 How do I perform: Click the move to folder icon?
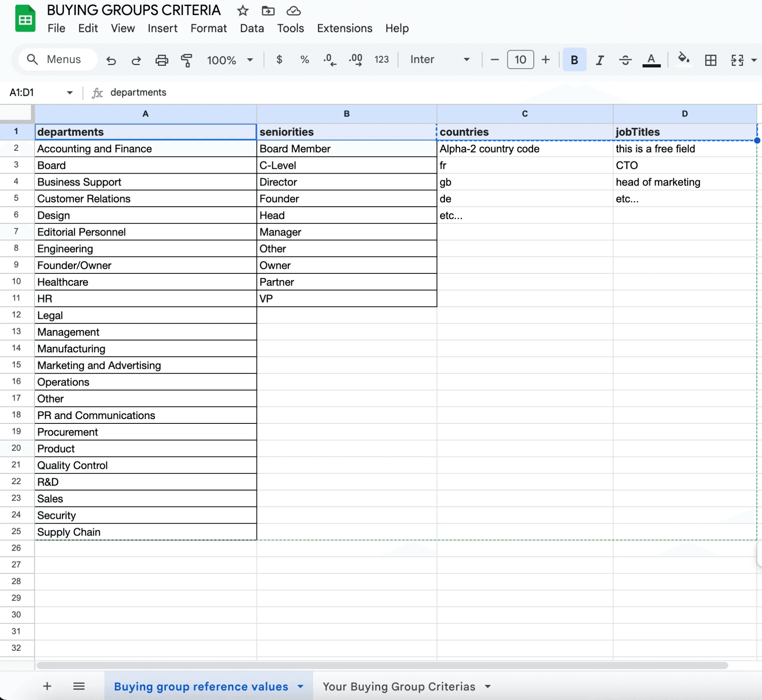(268, 11)
